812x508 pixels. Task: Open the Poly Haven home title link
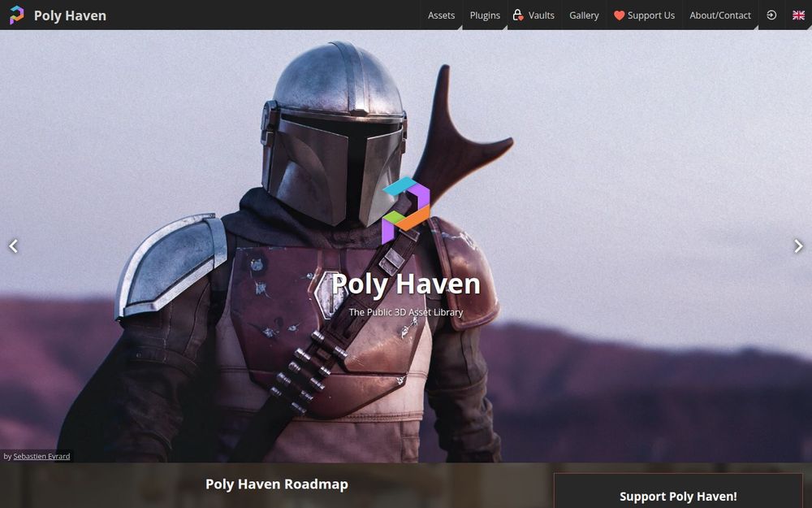70,15
